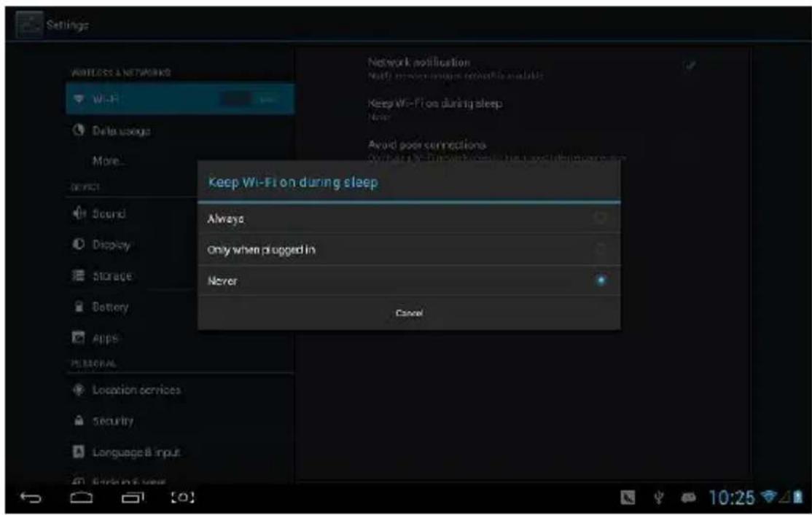Open the Recent apps icon

[133, 498]
